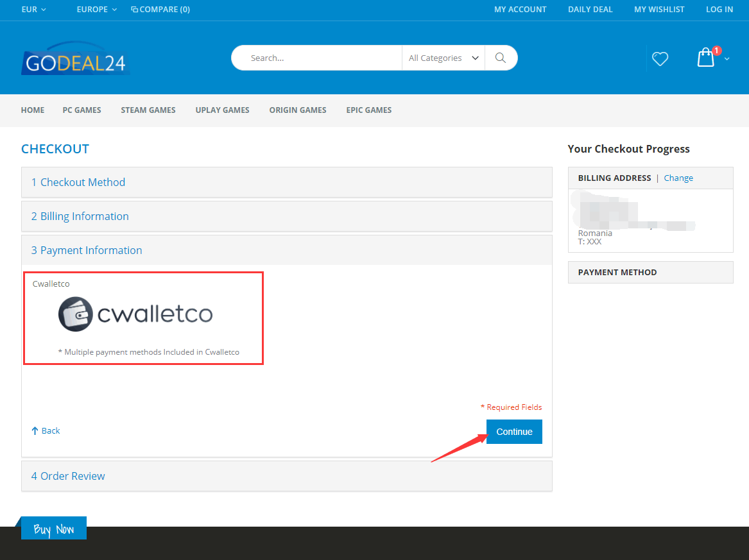
Task: Open the UPLAY GAMES menu
Action: (222, 110)
